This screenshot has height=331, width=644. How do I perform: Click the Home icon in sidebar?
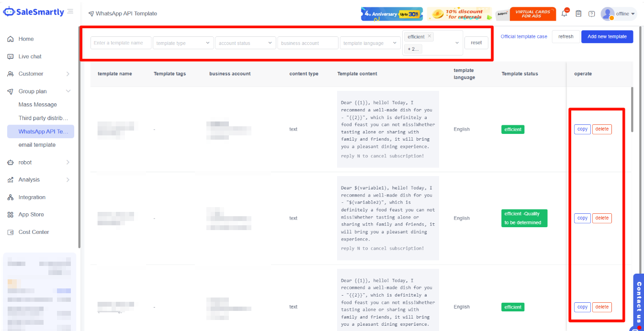point(11,39)
